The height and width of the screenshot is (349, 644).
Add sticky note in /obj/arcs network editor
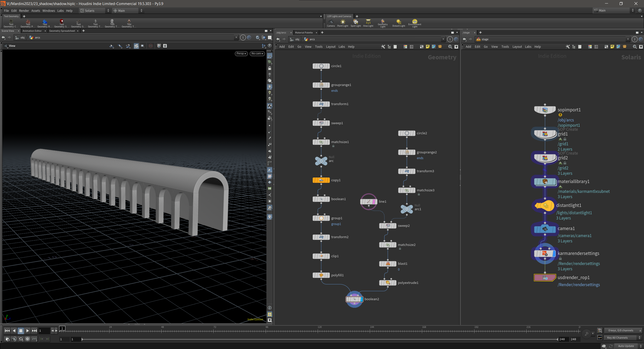click(428, 47)
